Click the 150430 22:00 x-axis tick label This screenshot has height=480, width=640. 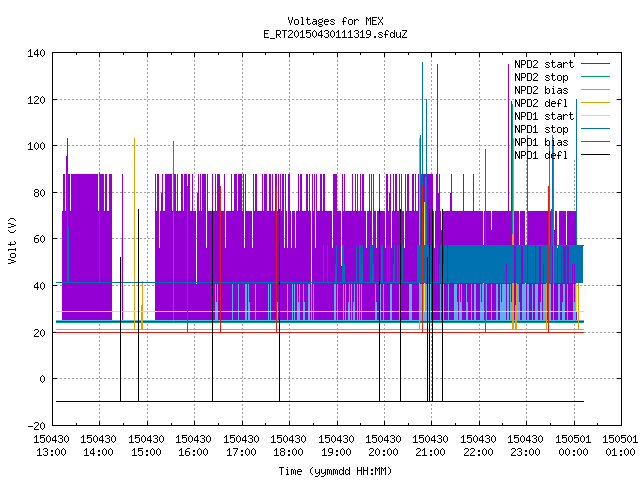[478, 446]
